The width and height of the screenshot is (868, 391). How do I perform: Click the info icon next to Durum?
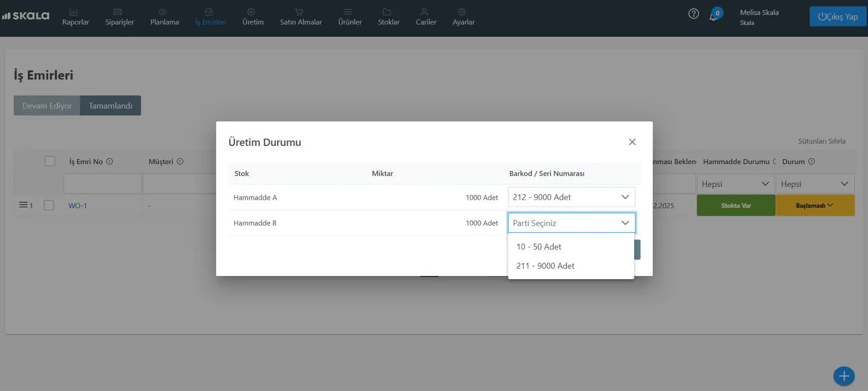(812, 162)
